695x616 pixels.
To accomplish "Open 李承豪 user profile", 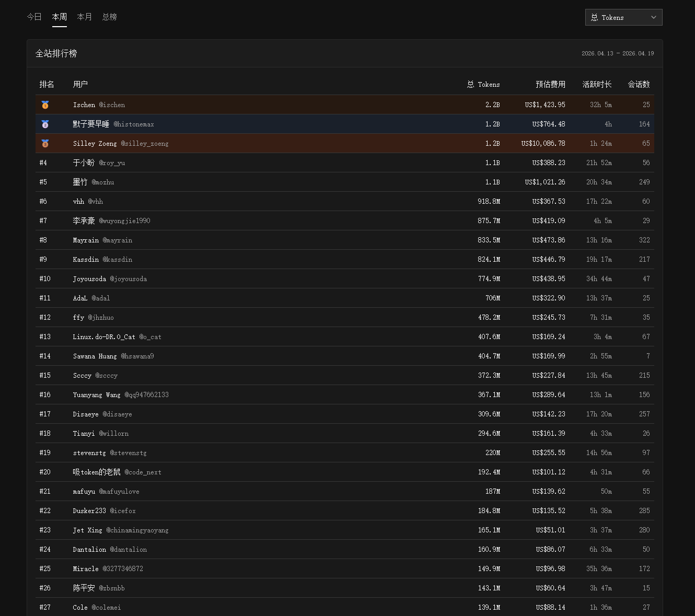I will tap(111, 221).
